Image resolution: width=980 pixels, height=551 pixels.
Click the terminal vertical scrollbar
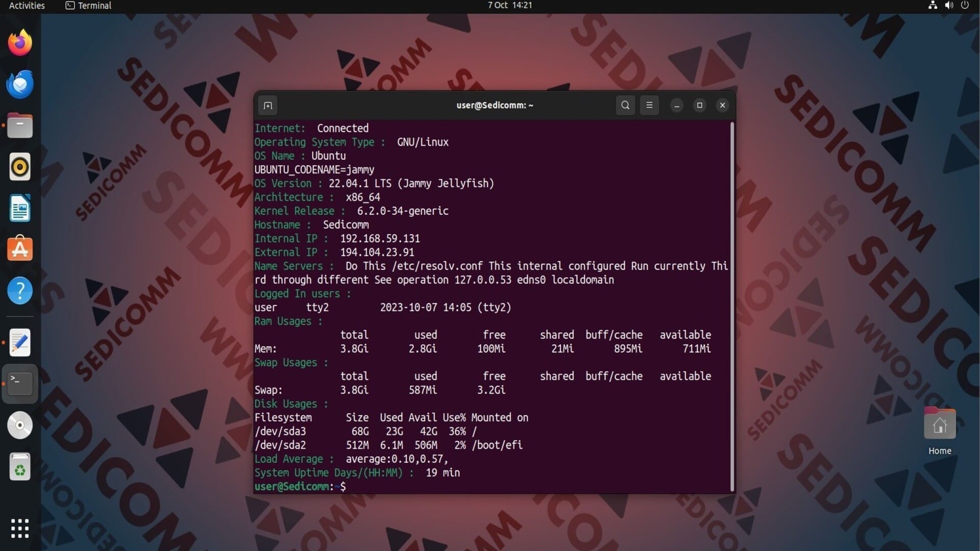coord(732,306)
